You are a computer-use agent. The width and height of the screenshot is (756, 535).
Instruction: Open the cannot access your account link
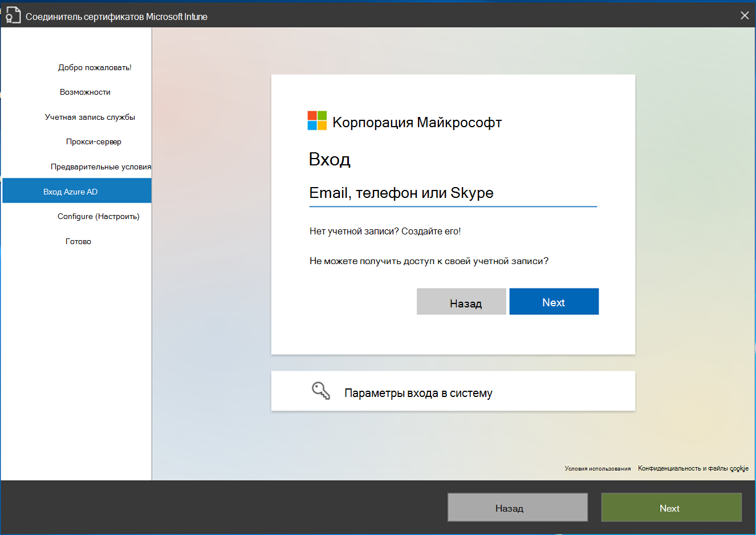[429, 261]
